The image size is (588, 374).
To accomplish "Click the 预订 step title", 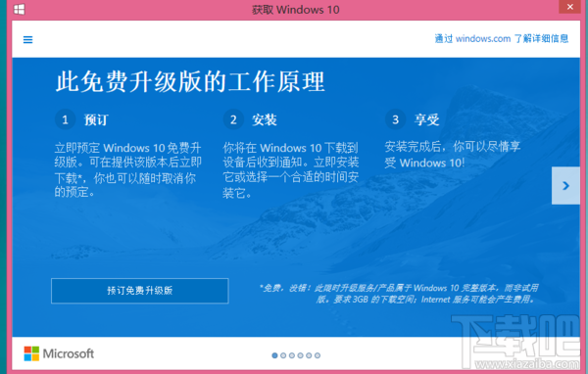I will pyautogui.click(x=96, y=119).
